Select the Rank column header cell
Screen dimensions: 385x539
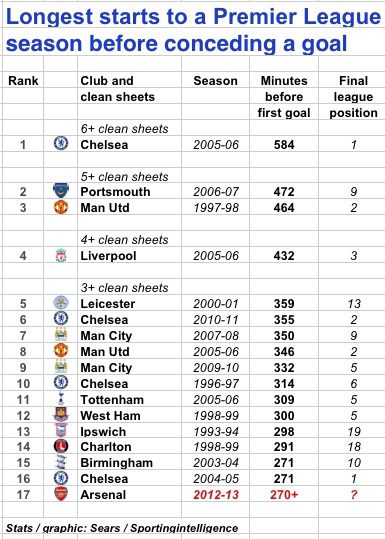[23, 80]
